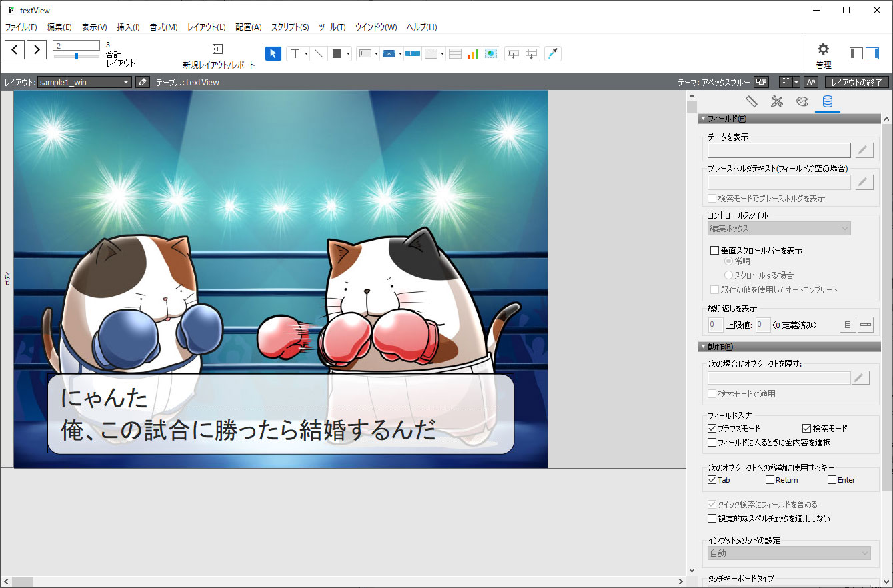
Task: Go to previous layout arrow
Action: pyautogui.click(x=15, y=50)
